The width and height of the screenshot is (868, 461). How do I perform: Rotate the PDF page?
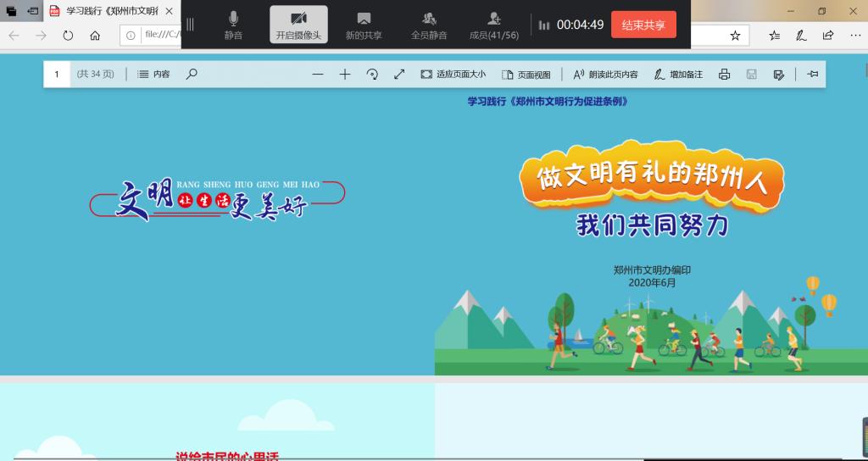tap(372, 75)
